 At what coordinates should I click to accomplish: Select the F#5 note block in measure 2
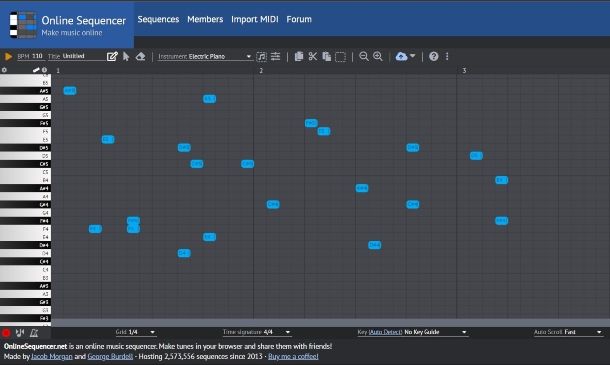pos(311,123)
